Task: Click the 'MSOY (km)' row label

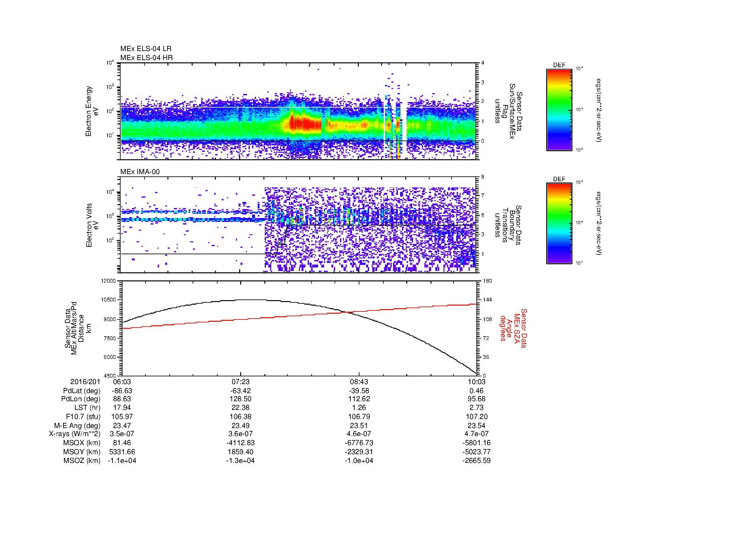Action: (x=82, y=452)
